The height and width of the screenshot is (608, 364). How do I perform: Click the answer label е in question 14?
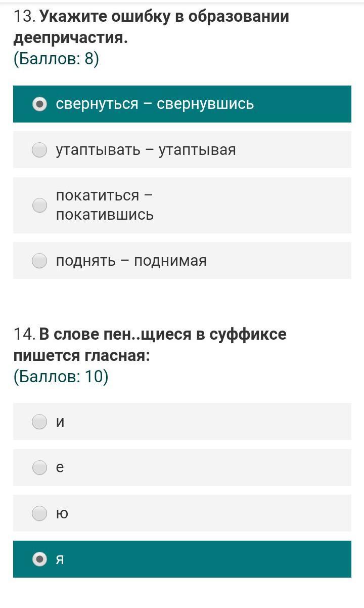pyautogui.click(x=60, y=468)
